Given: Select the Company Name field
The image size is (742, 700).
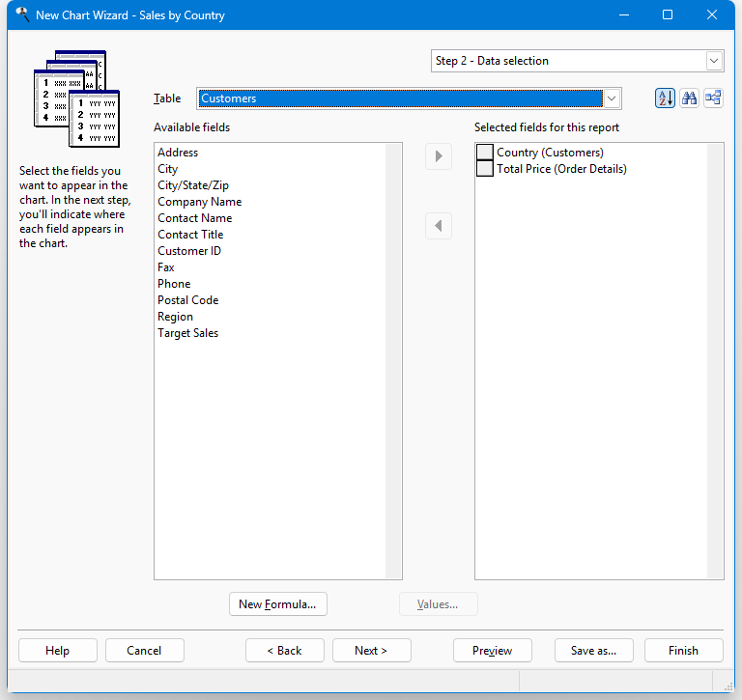Looking at the screenshot, I should (x=200, y=202).
